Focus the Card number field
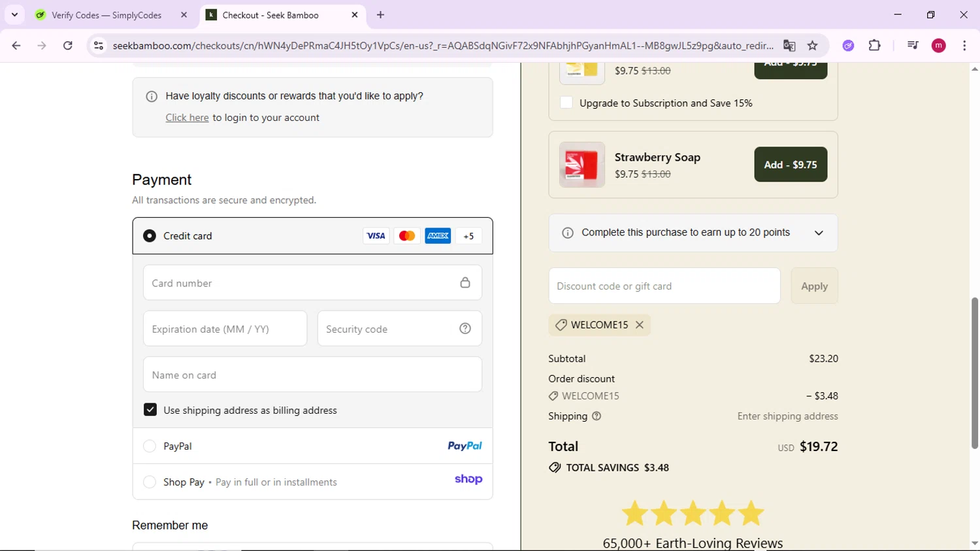Viewport: 980px width, 551px height. click(312, 282)
